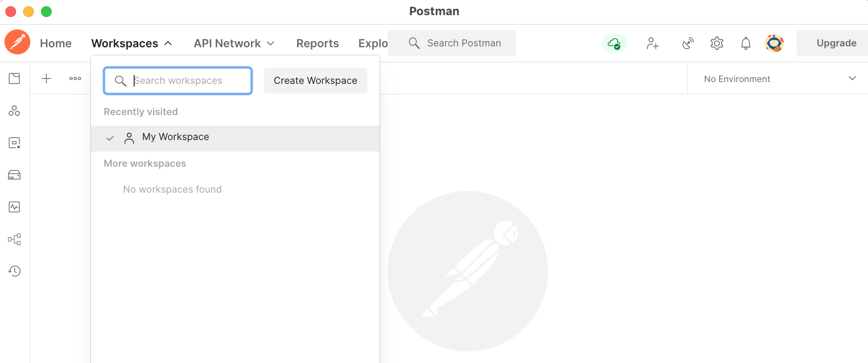Open the Flows sidebar icon
This screenshot has width=868, height=363.
point(14,239)
